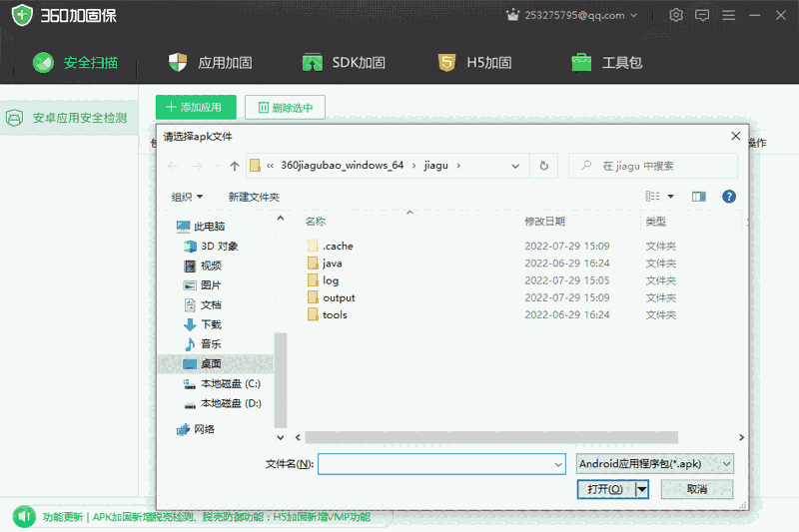Open recent locations dropdown arrow
The height and width of the screenshot is (532, 799).
(217, 166)
